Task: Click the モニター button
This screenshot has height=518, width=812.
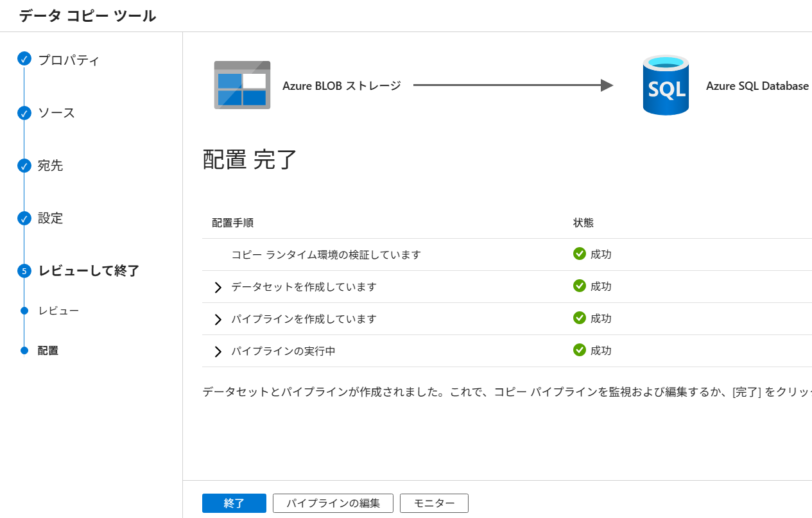Action: (434, 503)
